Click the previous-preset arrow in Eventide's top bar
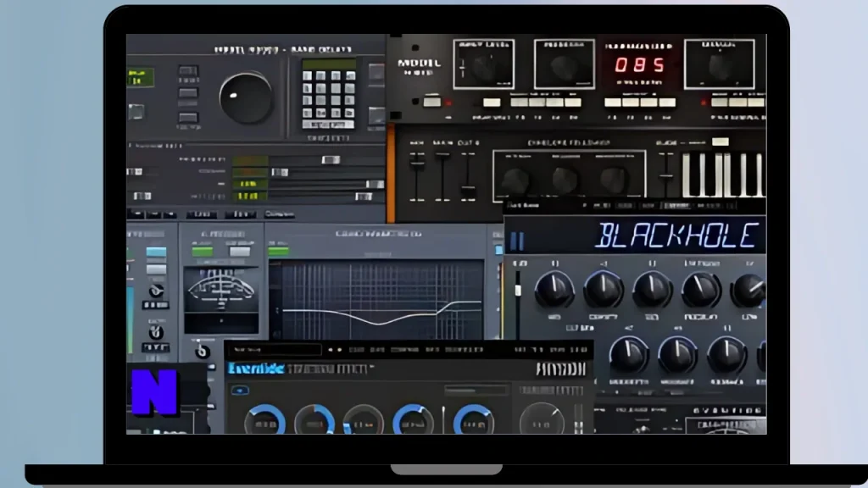 pyautogui.click(x=331, y=350)
